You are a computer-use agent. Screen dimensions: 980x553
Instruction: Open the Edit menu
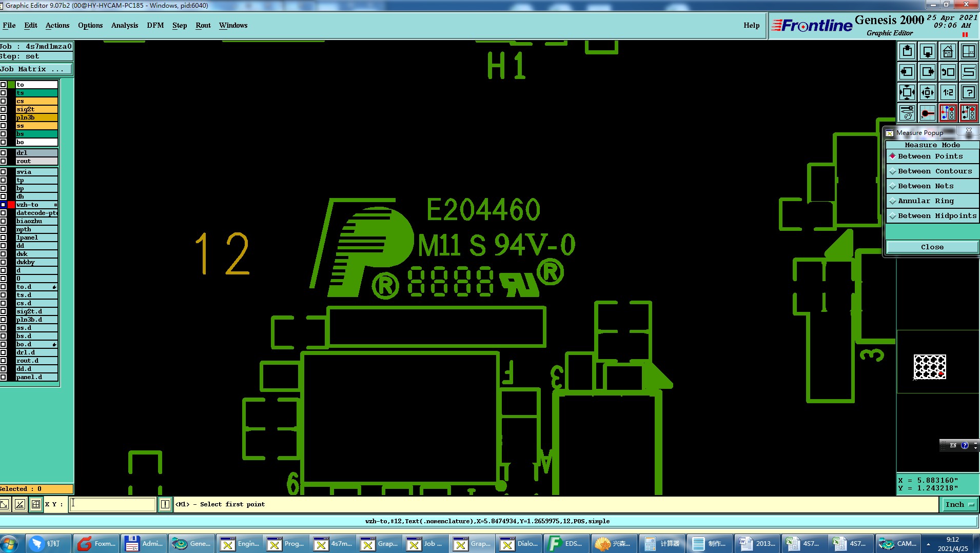point(31,25)
